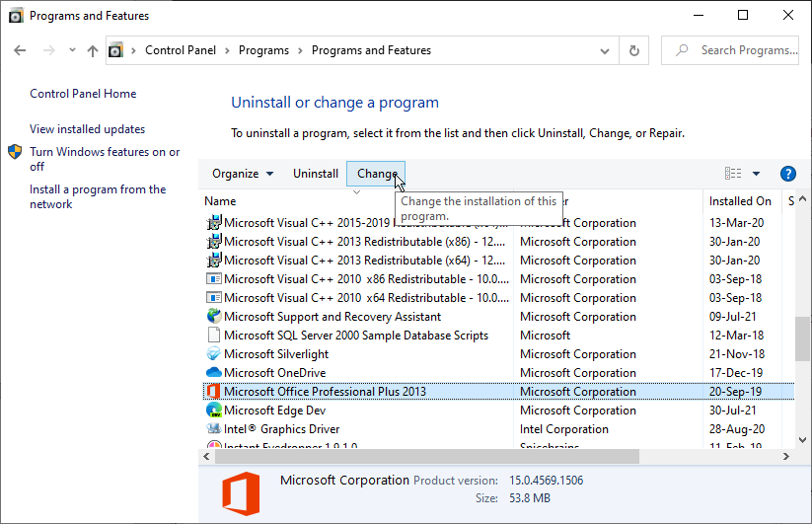Select Microsoft Silverlight program name
Viewport: 812px width, 524px height.
pos(276,353)
